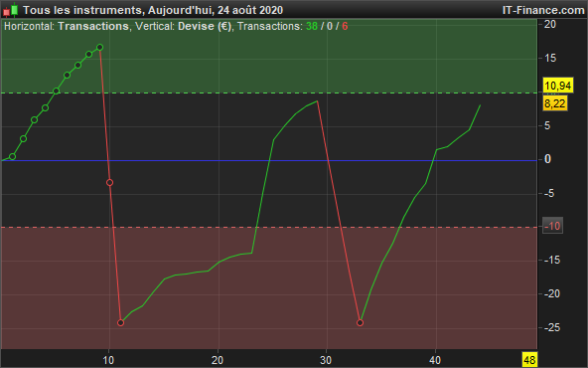Click y-axis label 0
The width and height of the screenshot is (588, 368).
[547, 159]
